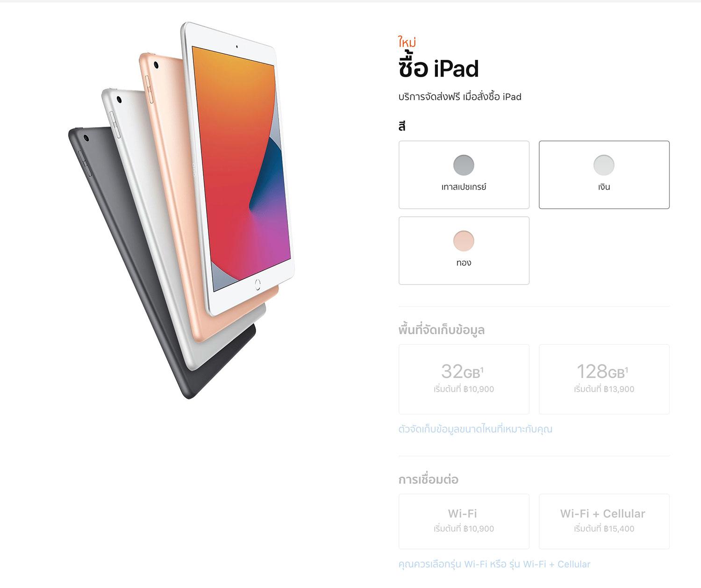Select the Wi-Fi connectivity option
This screenshot has width=701, height=588.
tap(464, 521)
